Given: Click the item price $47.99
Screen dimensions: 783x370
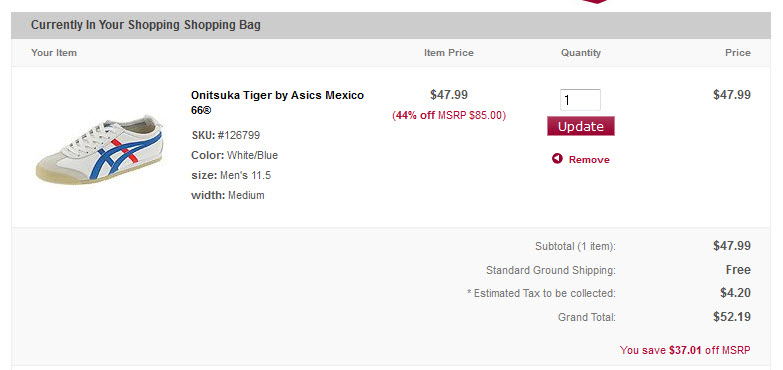Looking at the screenshot, I should point(449,94).
